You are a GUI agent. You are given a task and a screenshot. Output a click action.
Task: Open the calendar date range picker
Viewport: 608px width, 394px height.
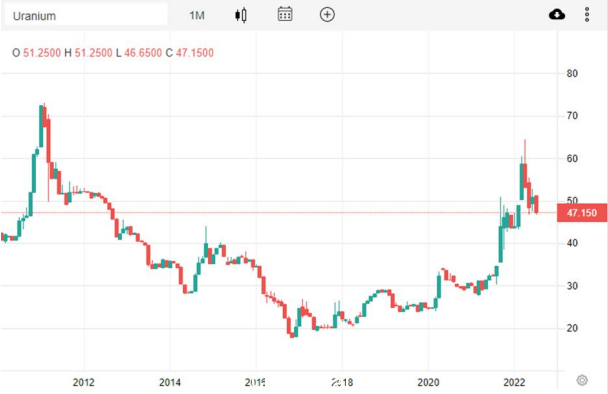coord(285,14)
